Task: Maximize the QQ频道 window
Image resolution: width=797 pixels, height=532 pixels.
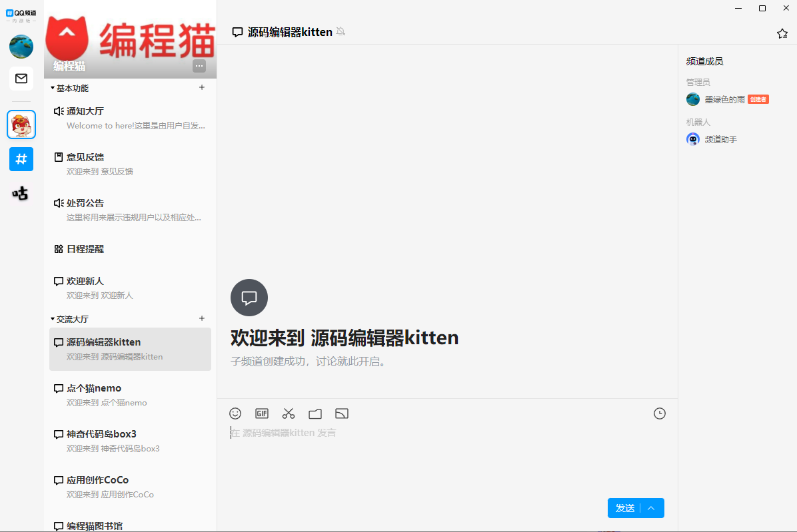Action: (x=762, y=8)
